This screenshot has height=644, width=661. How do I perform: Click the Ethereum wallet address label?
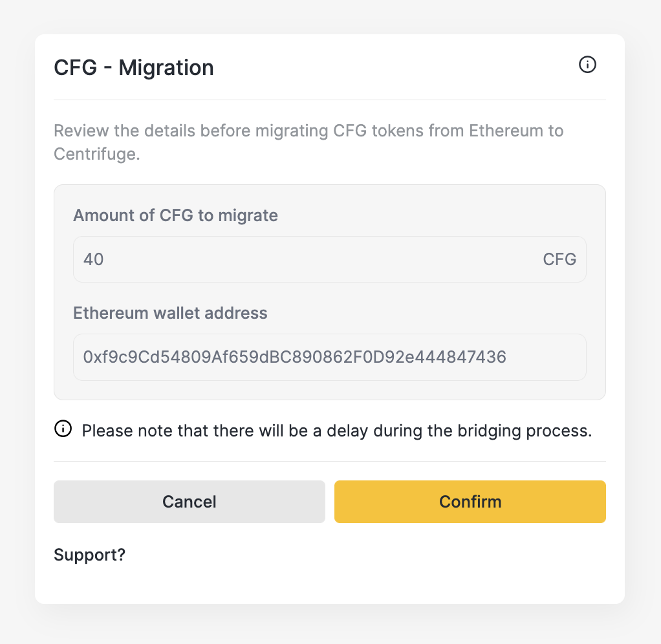pyautogui.click(x=171, y=313)
